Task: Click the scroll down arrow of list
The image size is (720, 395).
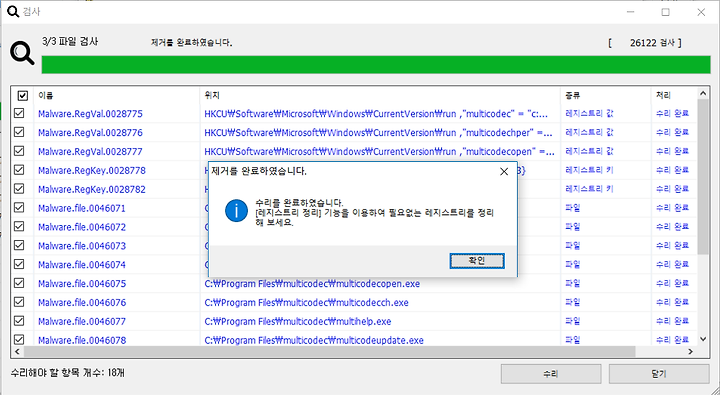Action: 703,339
